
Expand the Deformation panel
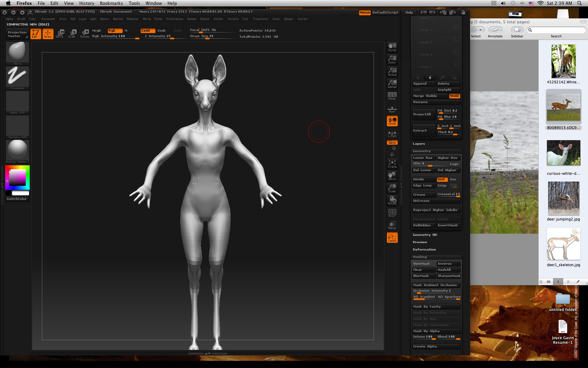point(424,249)
